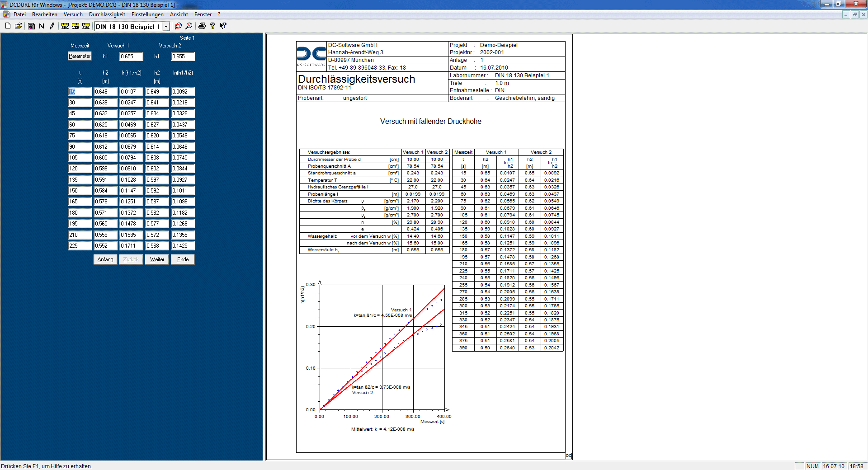
Task: Minimize the inner document window
Action: click(x=845, y=14)
